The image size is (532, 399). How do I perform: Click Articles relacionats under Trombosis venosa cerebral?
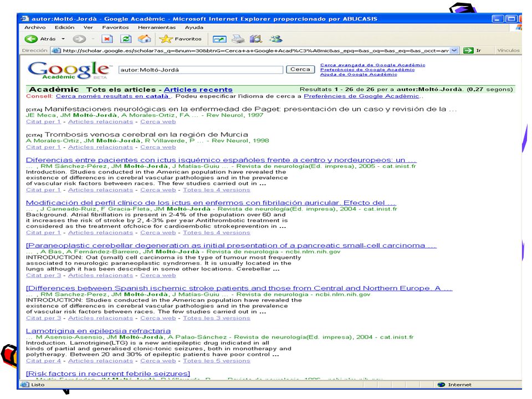(x=100, y=147)
